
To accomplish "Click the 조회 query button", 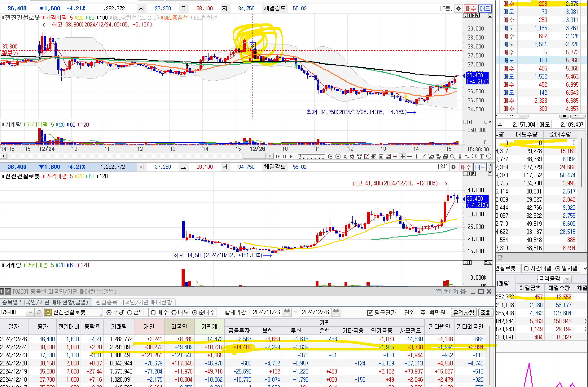I will 485,312.
